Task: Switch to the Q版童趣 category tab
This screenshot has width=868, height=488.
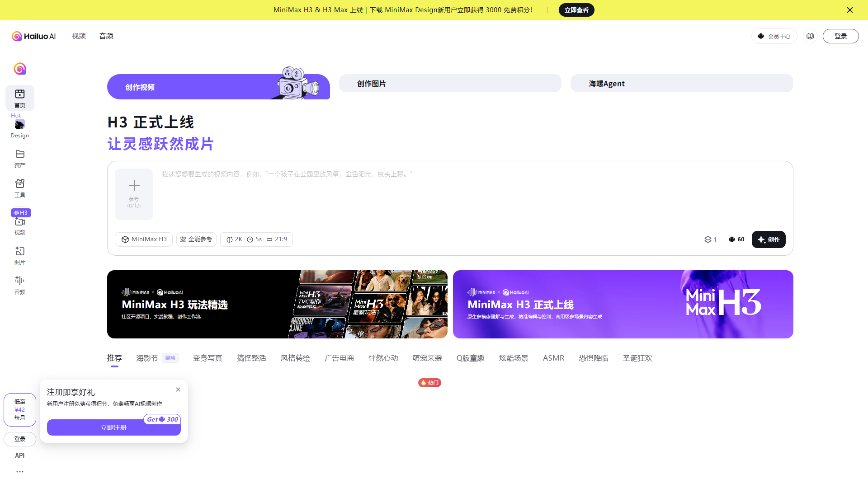Action: pos(470,358)
